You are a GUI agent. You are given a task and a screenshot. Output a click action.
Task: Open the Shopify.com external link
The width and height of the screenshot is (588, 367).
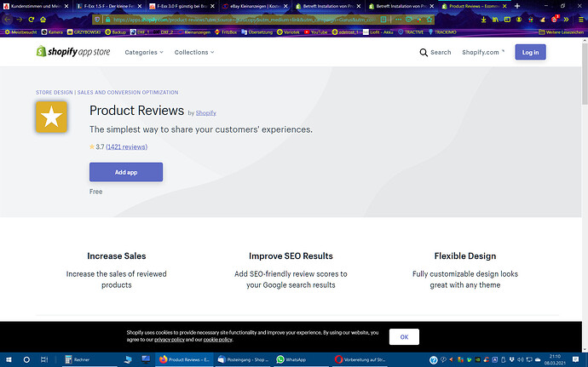483,52
